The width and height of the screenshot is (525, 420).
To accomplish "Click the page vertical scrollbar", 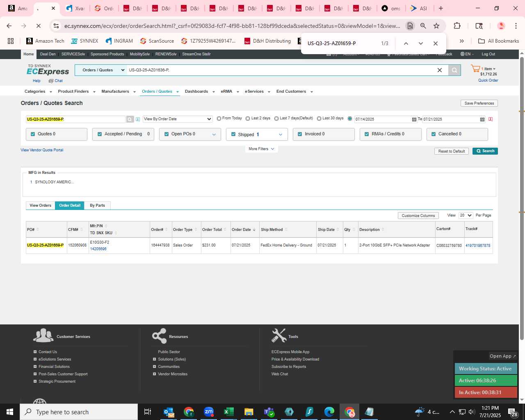I will pyautogui.click(x=522, y=198).
